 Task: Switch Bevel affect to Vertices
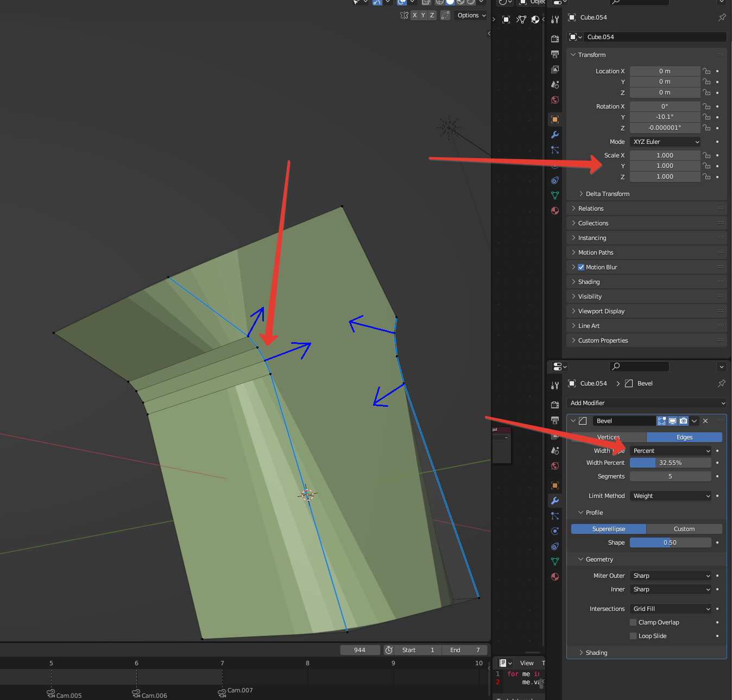click(x=609, y=437)
